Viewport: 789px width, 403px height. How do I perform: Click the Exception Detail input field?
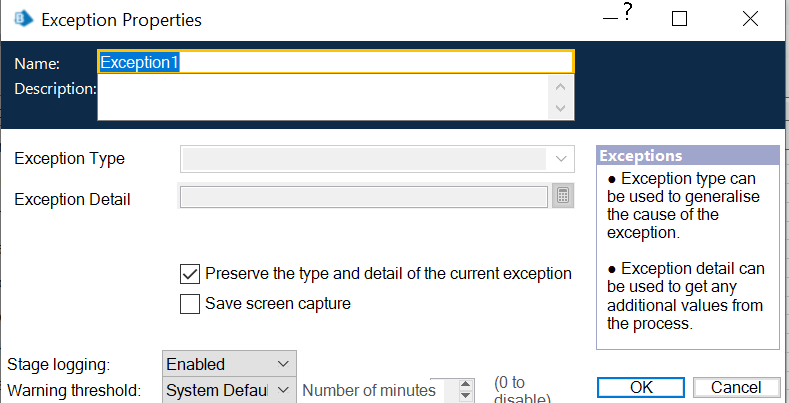click(x=363, y=196)
